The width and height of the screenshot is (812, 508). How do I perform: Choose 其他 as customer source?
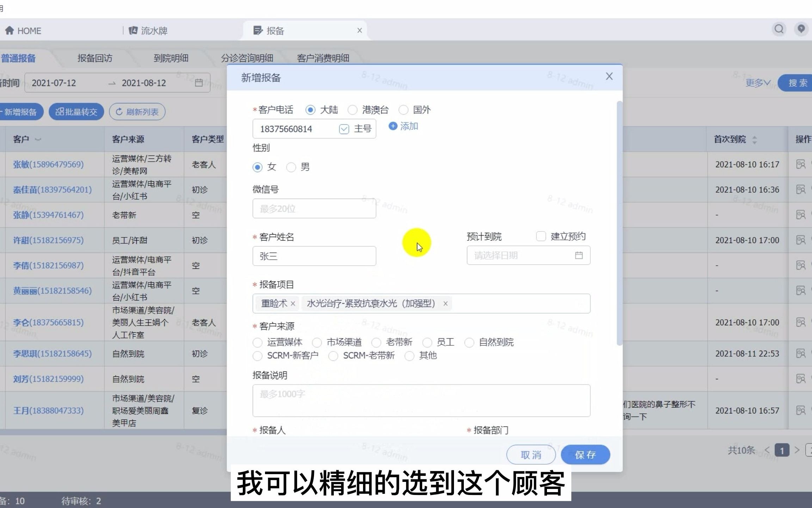tap(409, 356)
